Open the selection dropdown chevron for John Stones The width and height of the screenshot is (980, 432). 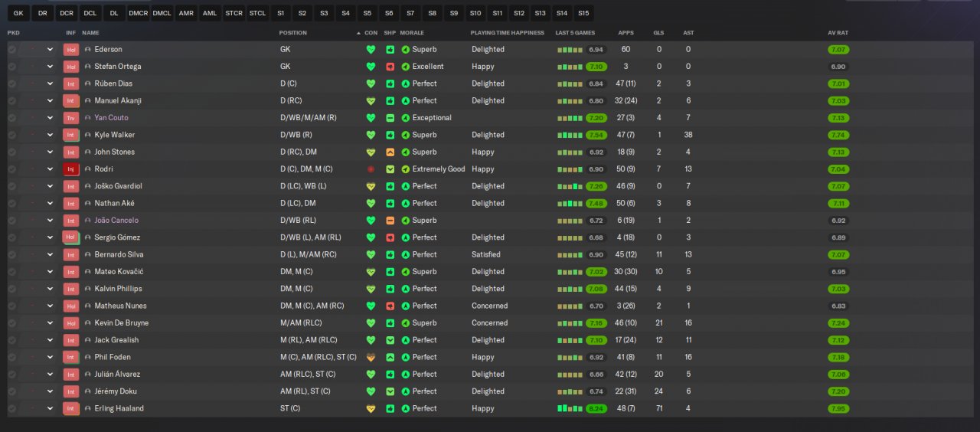(x=51, y=152)
